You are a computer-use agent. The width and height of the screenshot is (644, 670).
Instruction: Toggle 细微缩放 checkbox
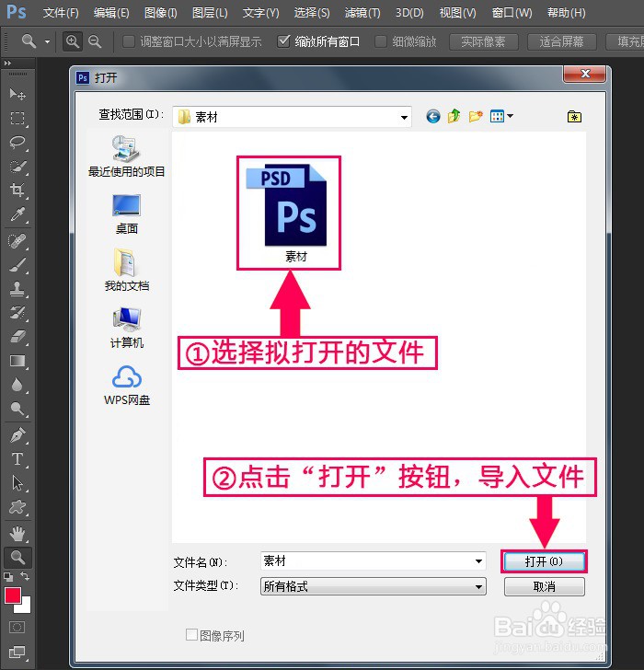point(380,41)
